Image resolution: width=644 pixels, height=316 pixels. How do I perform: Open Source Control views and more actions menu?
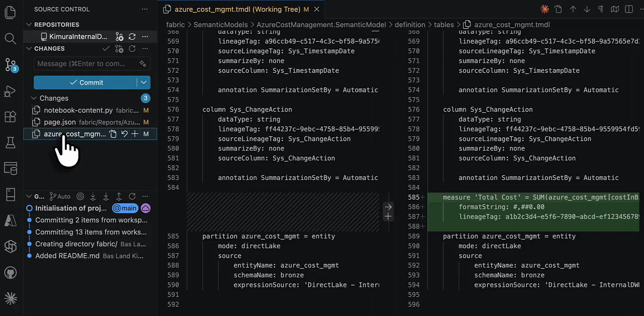coord(145,9)
